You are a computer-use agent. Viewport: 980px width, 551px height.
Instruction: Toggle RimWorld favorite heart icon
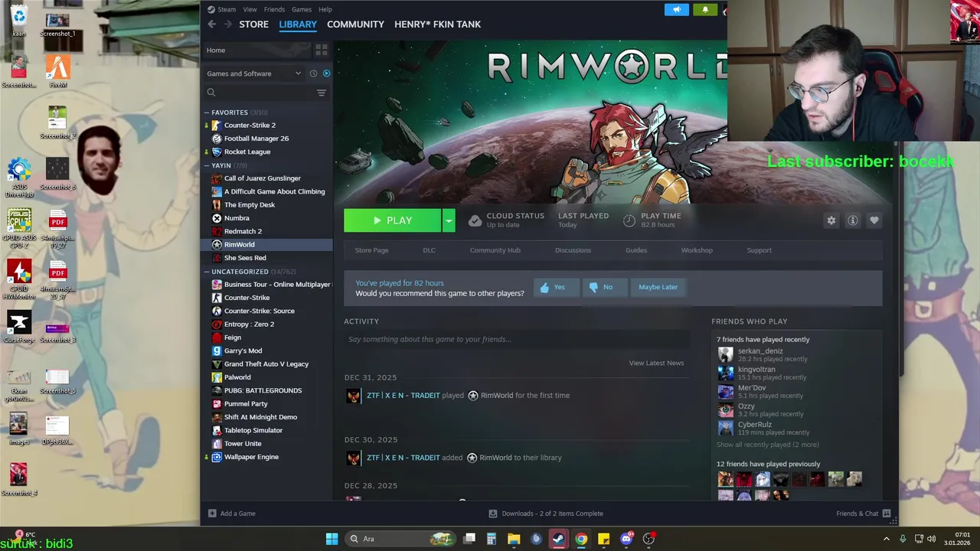(x=874, y=220)
